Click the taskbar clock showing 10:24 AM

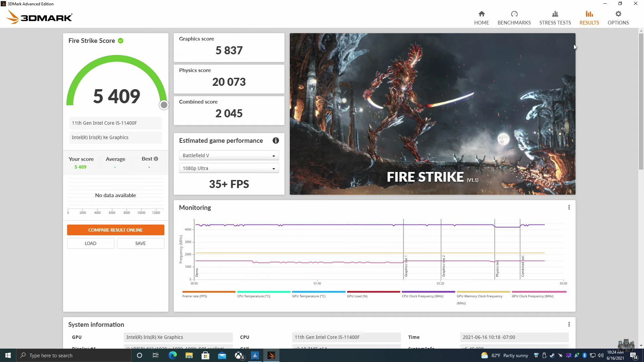(615, 355)
